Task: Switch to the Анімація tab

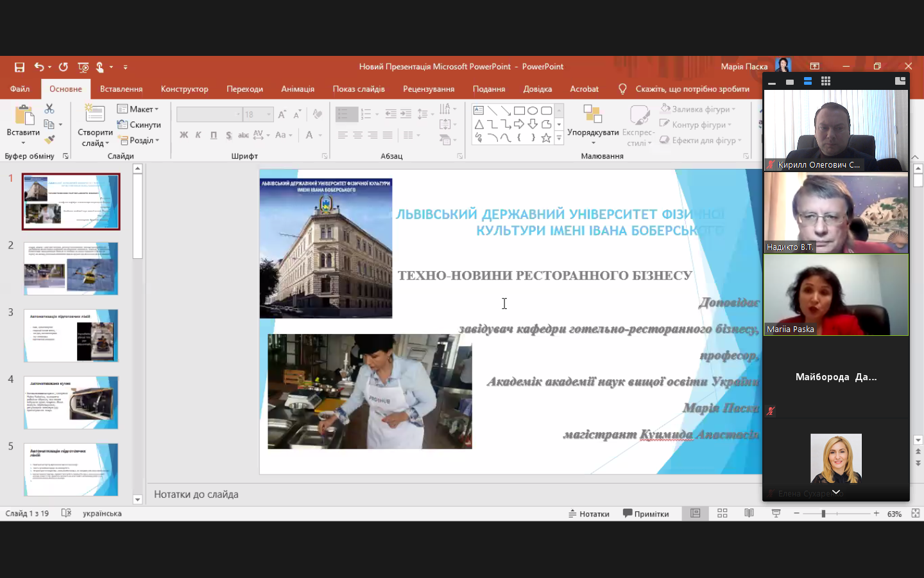Action: click(x=297, y=89)
